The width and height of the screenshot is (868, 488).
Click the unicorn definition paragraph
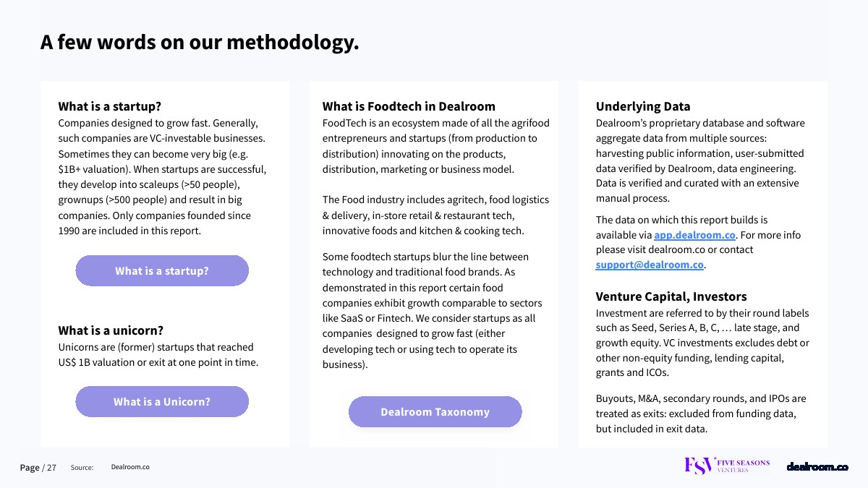(158, 354)
